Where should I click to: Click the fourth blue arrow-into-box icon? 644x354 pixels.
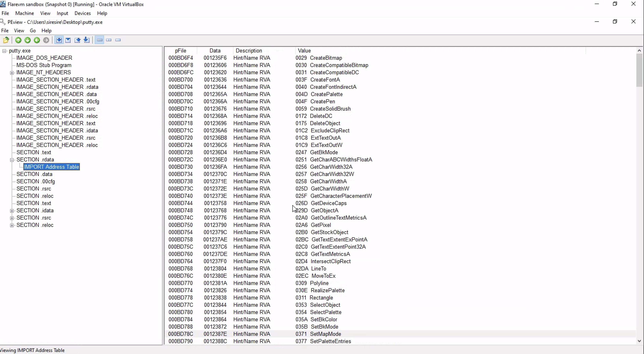pyautogui.click(x=86, y=40)
